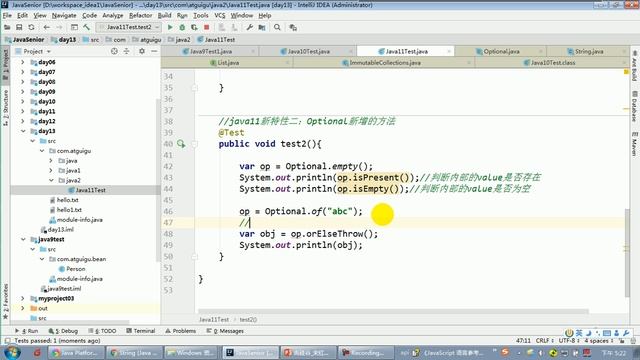Image resolution: width=640 pixels, height=360 pixels.
Task: Open the Refactor menu
Action: coord(140,16)
